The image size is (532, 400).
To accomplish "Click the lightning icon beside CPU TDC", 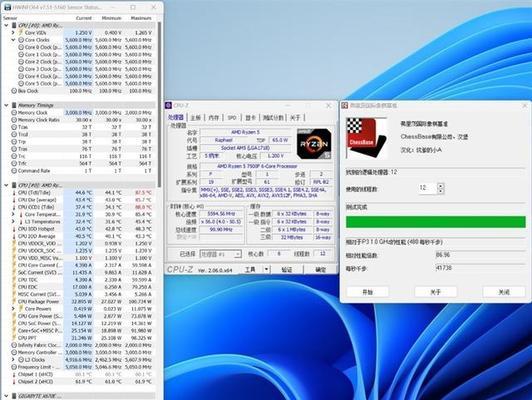I will click(x=14, y=280).
